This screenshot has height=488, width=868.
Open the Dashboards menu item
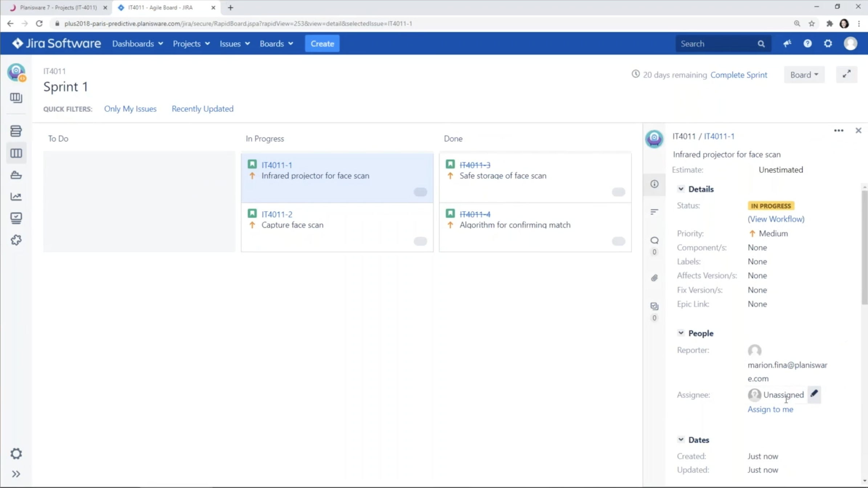point(133,44)
